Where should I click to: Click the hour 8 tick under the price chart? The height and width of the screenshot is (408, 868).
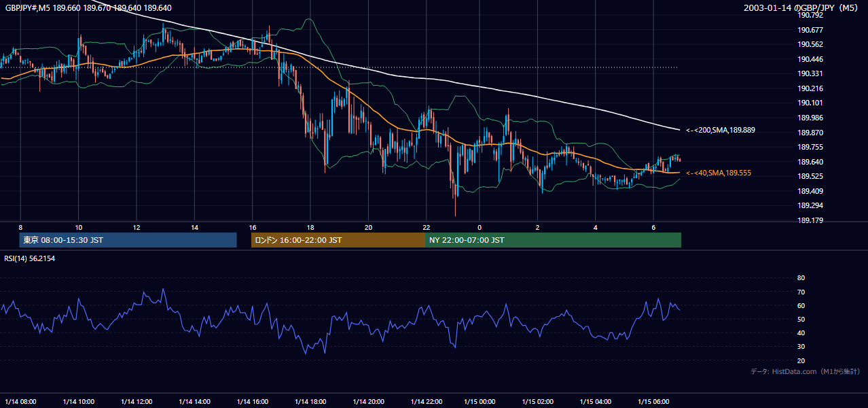(x=20, y=227)
